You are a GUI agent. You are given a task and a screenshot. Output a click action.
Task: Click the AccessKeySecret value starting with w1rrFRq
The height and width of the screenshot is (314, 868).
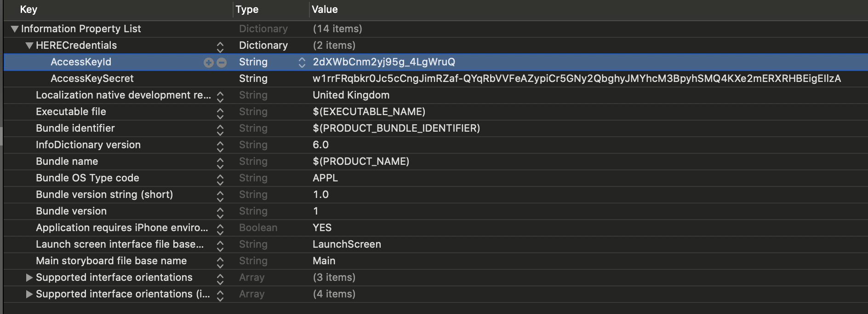(577, 79)
